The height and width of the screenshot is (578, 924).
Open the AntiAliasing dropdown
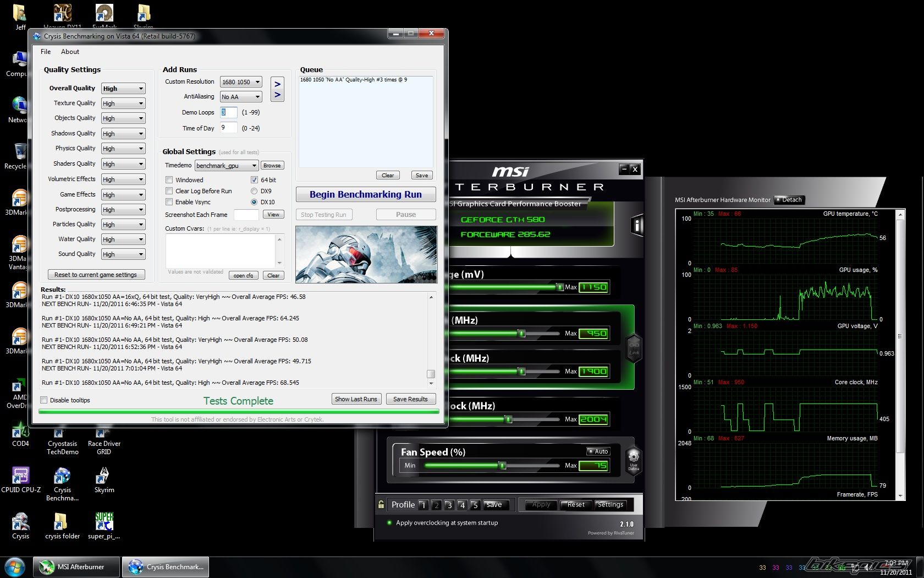[241, 97]
